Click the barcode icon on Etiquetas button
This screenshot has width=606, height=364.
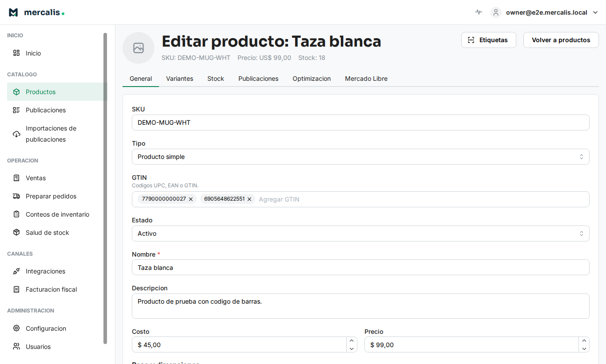pyautogui.click(x=471, y=40)
